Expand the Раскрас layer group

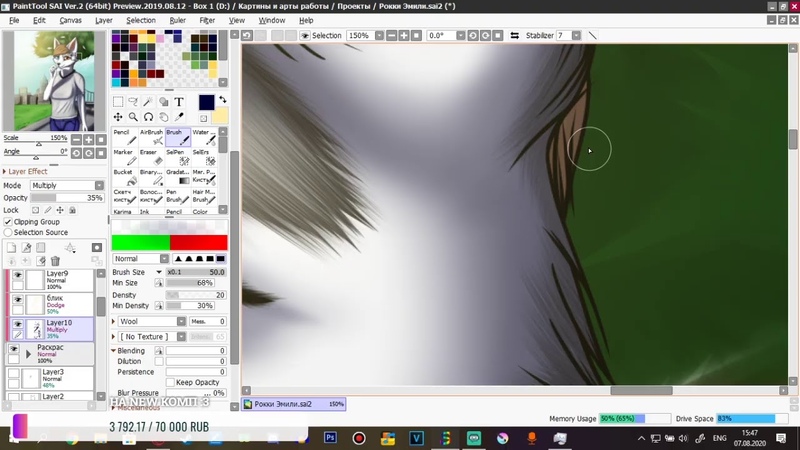click(29, 354)
